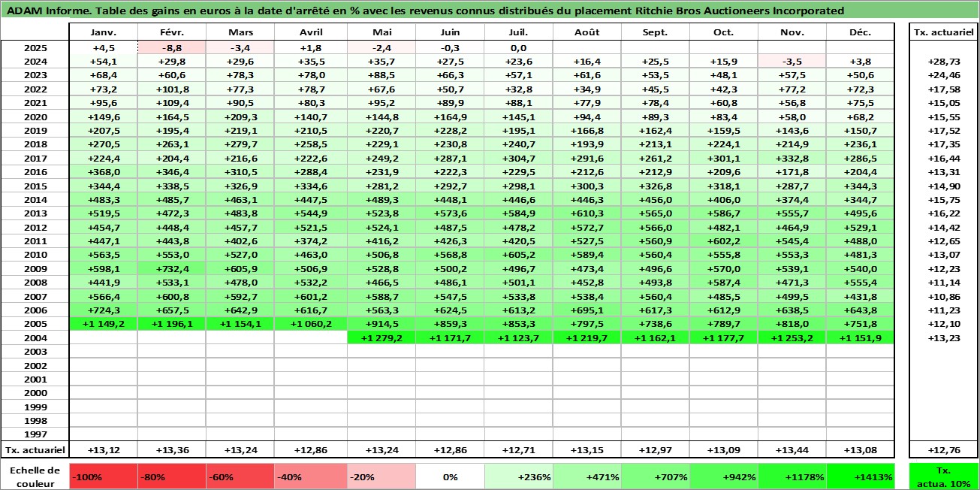Click the Janv. column header
Image resolution: width=980 pixels, height=490 pixels.
coord(103,32)
